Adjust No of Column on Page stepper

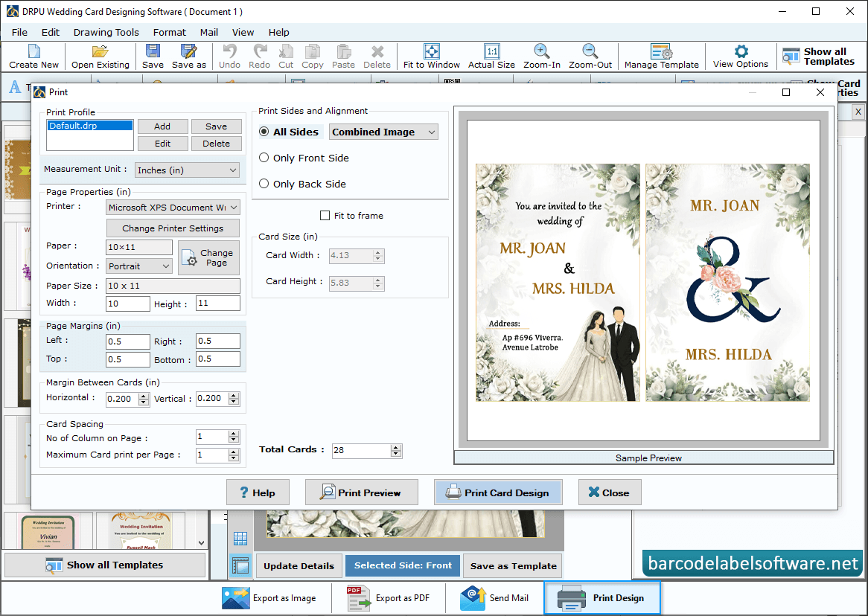click(234, 437)
